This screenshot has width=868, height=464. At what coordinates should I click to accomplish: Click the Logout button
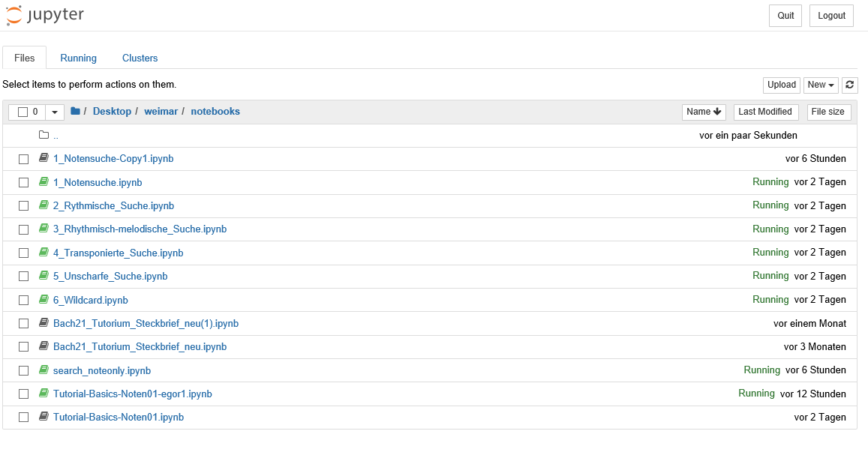(831, 16)
